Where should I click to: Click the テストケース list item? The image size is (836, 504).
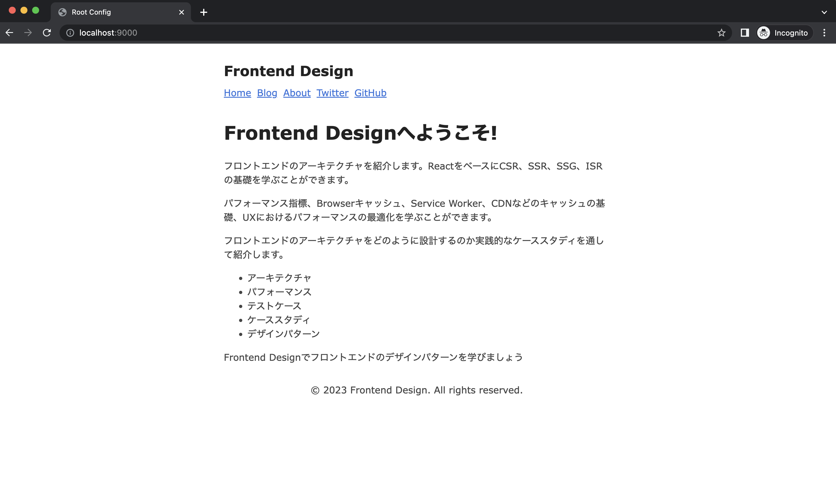coord(274,306)
